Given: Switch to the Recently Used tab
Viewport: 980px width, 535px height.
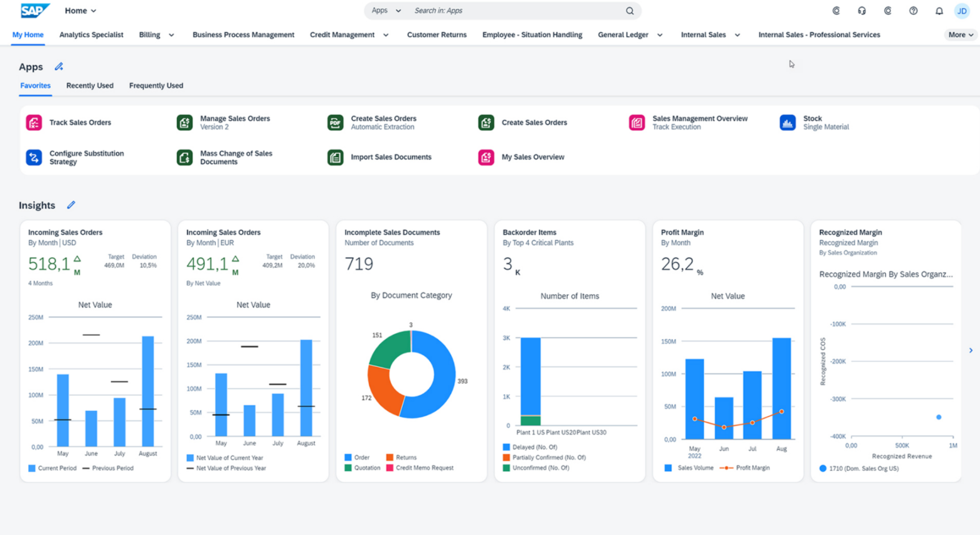Looking at the screenshot, I should 90,85.
